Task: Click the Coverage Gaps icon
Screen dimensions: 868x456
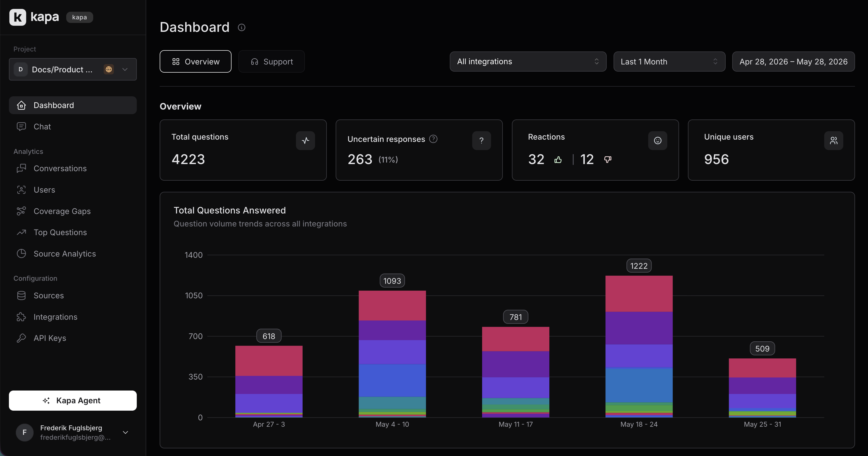Action: pyautogui.click(x=21, y=211)
